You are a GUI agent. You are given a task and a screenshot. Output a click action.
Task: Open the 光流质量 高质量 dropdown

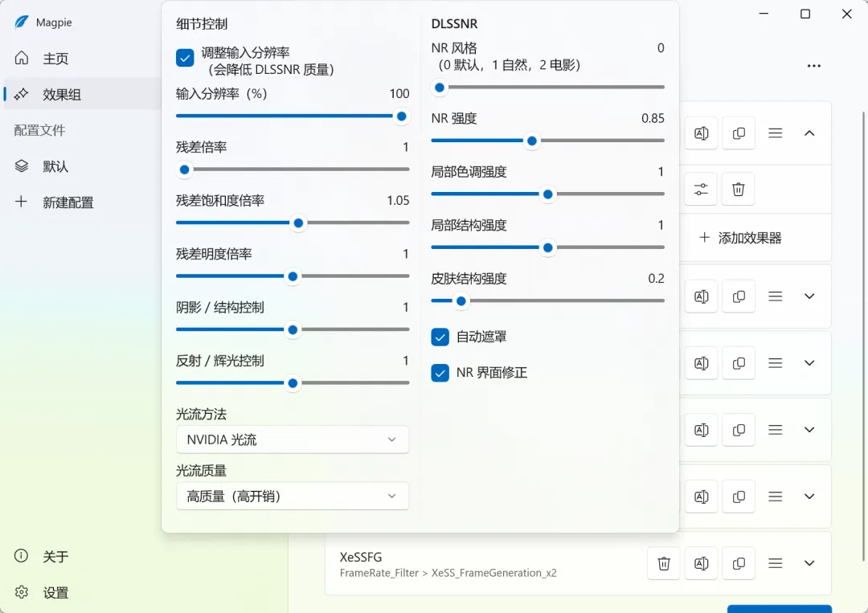293,497
